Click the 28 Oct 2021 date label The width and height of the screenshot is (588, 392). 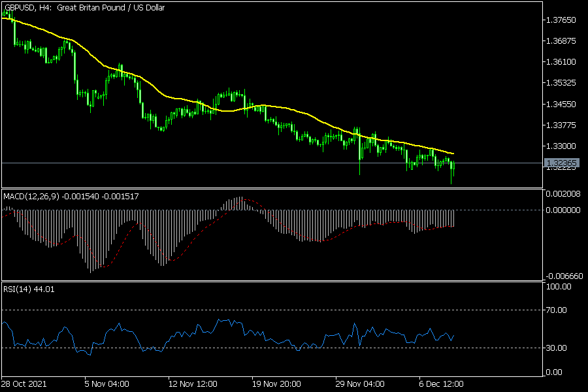click(x=24, y=384)
